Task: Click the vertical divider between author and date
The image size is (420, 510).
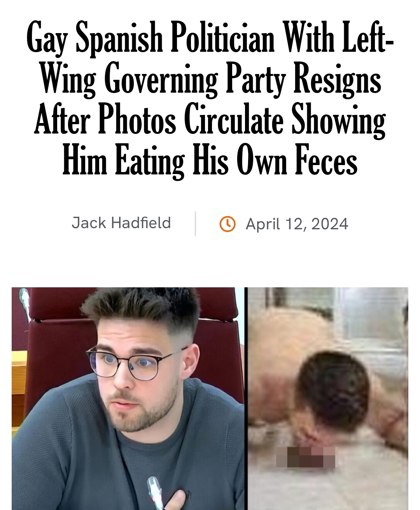Action: tap(195, 224)
